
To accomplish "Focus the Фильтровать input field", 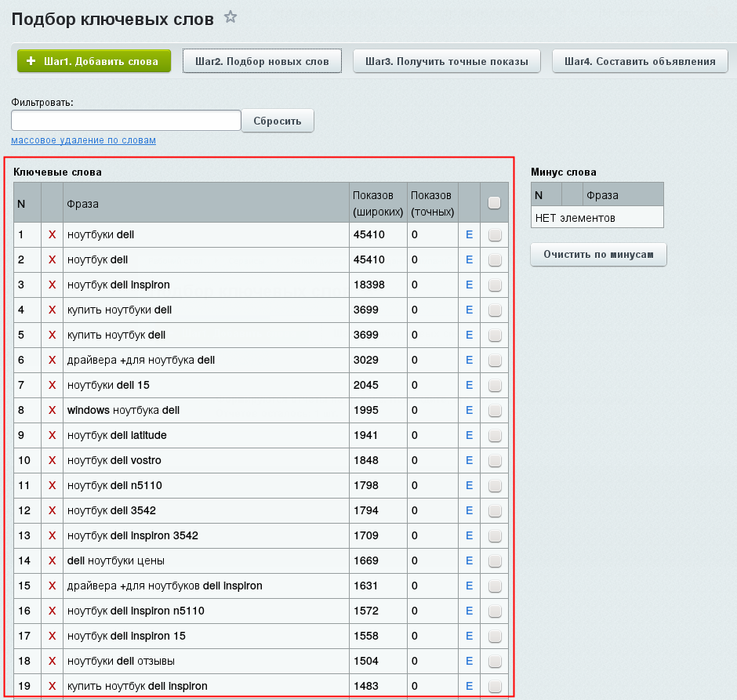I will 126,121.
